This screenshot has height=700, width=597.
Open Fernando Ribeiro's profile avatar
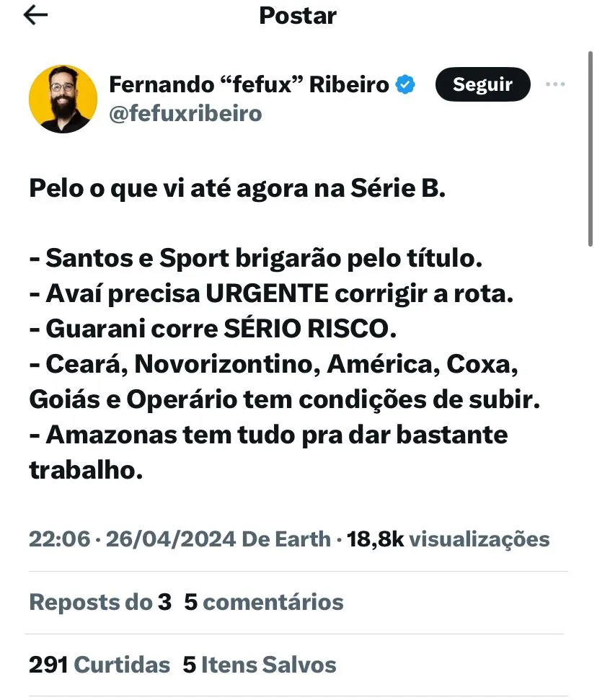[63, 99]
